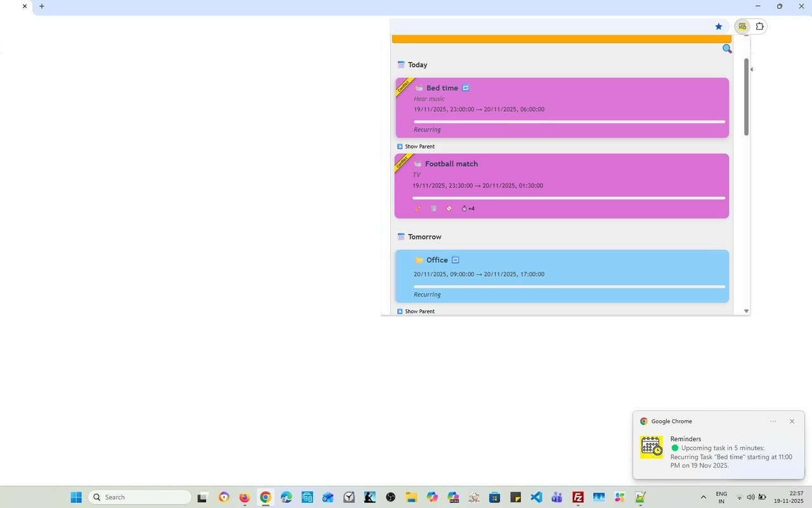Image resolution: width=812 pixels, height=508 pixels.
Task: Click the popup's vertical scrollbar thumb
Action: coord(746,97)
